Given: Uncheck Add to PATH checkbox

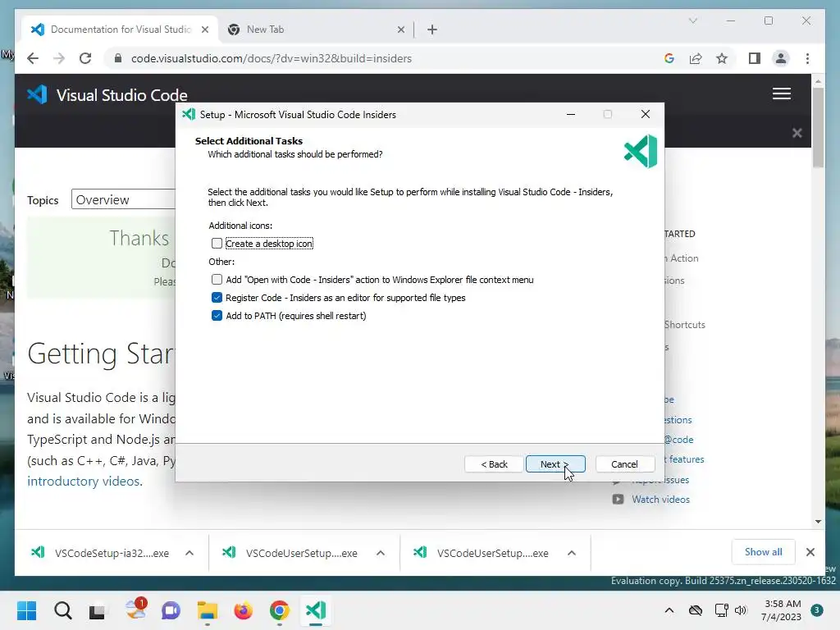Looking at the screenshot, I should click(x=217, y=316).
